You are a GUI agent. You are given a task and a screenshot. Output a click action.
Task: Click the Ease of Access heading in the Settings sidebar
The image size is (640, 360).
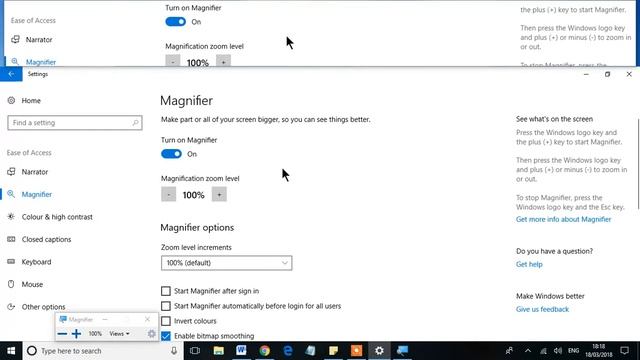pyautogui.click(x=29, y=153)
